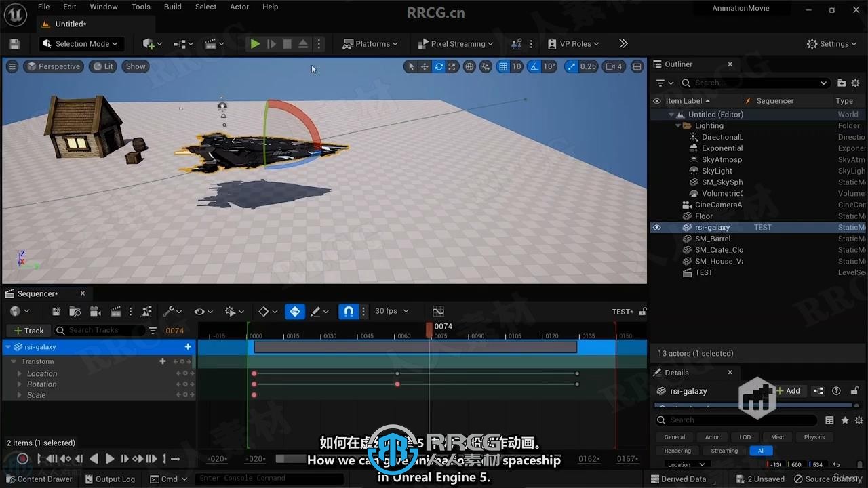The height and width of the screenshot is (488, 868).
Task: Open grid snap size value 10
Action: [x=517, y=66]
